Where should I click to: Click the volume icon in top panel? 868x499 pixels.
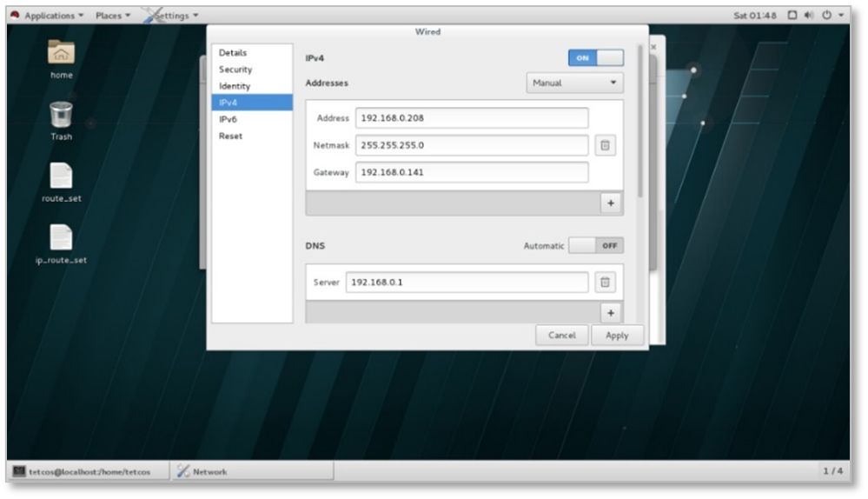coord(808,16)
